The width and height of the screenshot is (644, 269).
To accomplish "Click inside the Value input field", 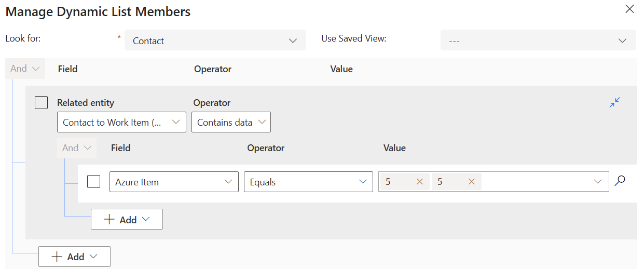I will (535, 182).
